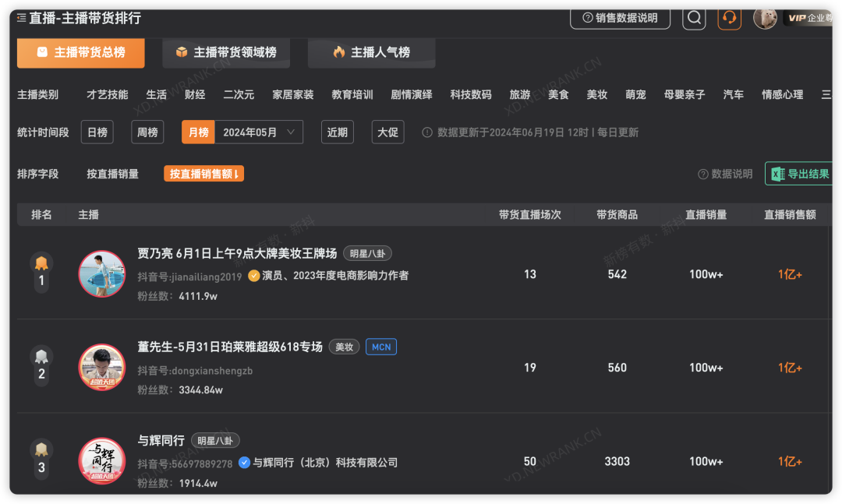Open 贾乃亮 avatar thumbnail
Viewport: 842px width, 504px height.
(x=102, y=273)
